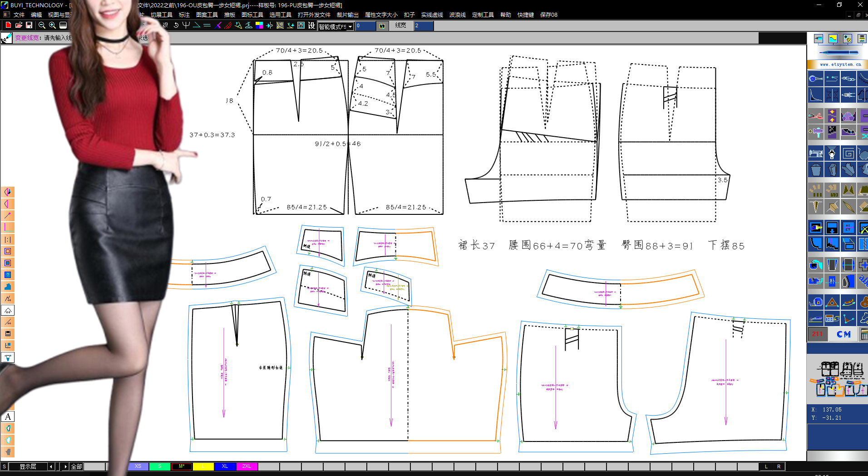
Task: Select the sewing machine icon in right panel
Action: [816, 154]
